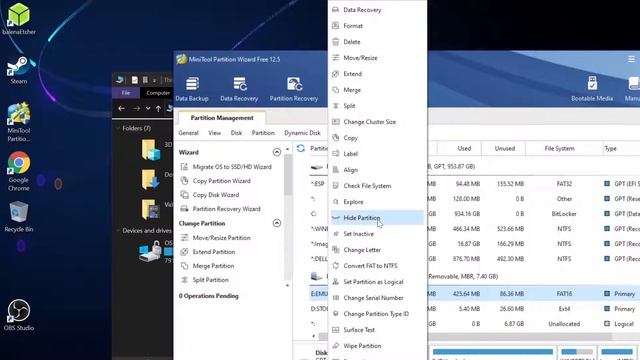Collapse Devices and drives group in Explorer

tap(118, 231)
